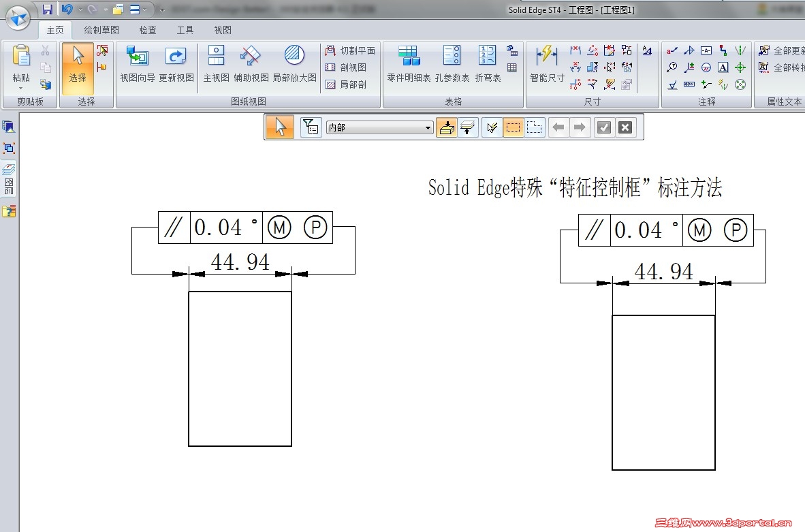Screen dimensions: 805x532
Task: Select the text A annotation icon
Action: (723, 67)
